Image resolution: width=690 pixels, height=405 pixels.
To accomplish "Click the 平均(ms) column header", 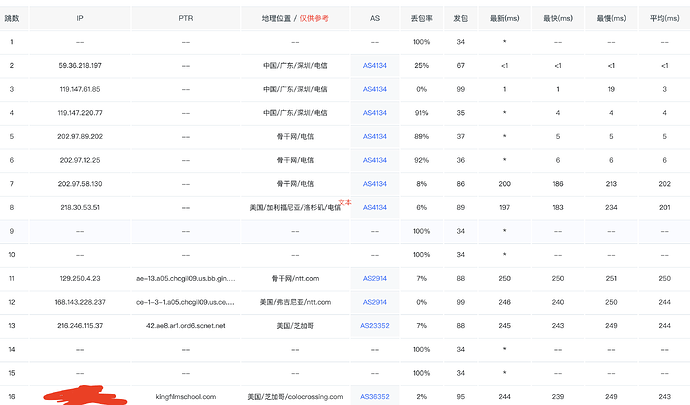I will pyautogui.click(x=664, y=18).
